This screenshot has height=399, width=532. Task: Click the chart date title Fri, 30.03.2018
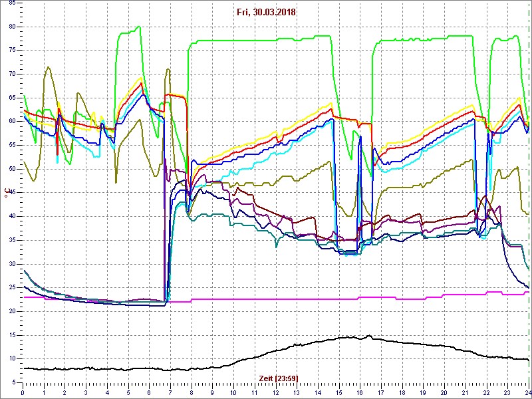click(x=267, y=13)
